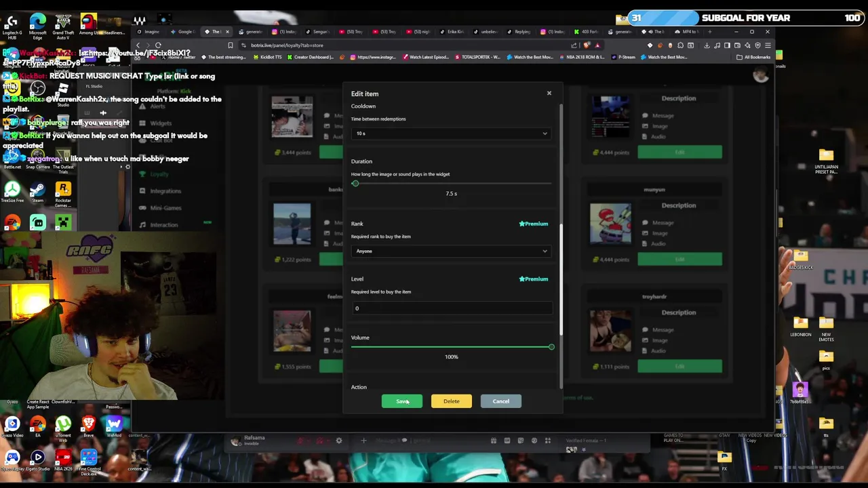Click the Premium badge next to Rank
The width and height of the screenshot is (868, 488).
[x=533, y=224]
